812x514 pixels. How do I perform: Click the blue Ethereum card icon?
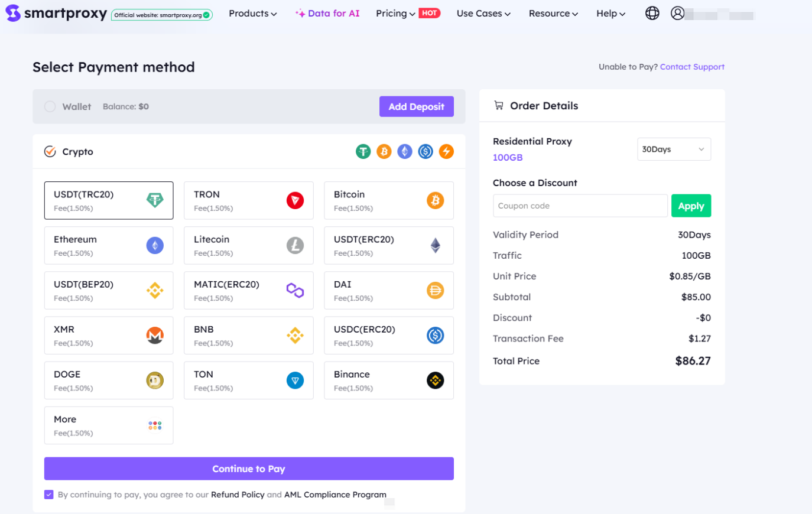(x=155, y=245)
